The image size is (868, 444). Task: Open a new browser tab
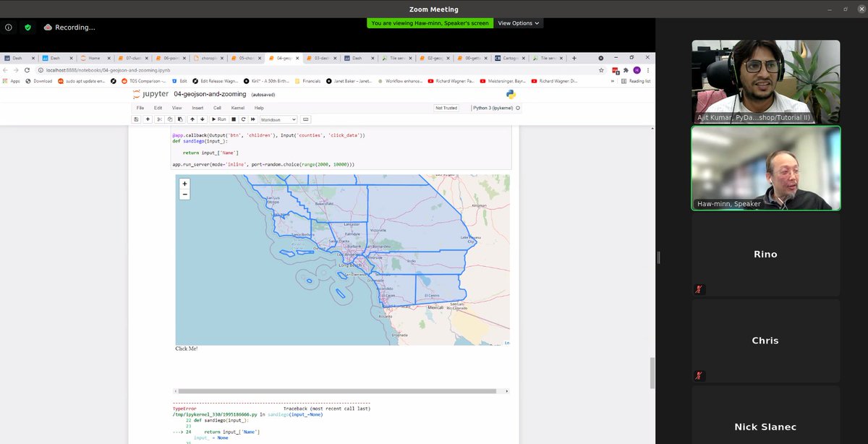click(574, 58)
